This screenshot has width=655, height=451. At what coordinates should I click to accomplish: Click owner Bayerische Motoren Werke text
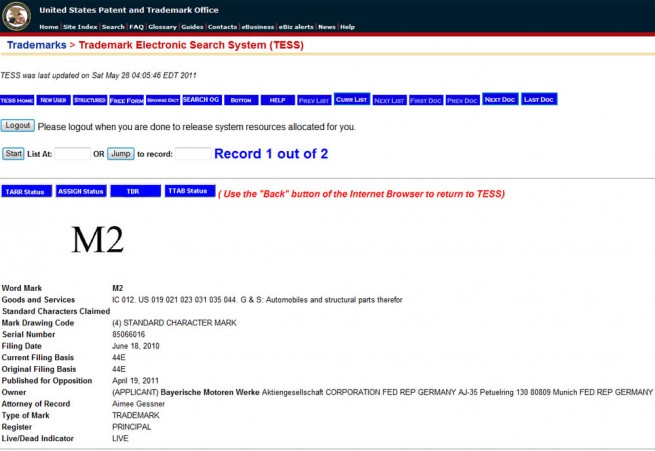[210, 393]
